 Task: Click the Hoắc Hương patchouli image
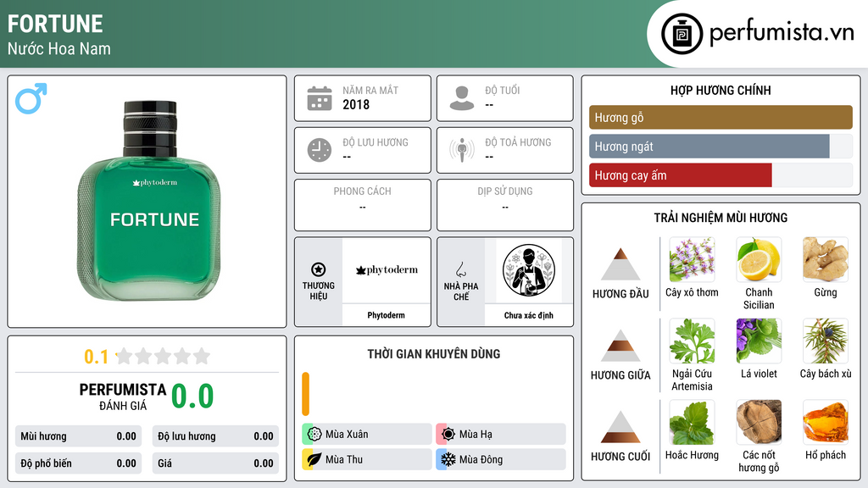692,422
